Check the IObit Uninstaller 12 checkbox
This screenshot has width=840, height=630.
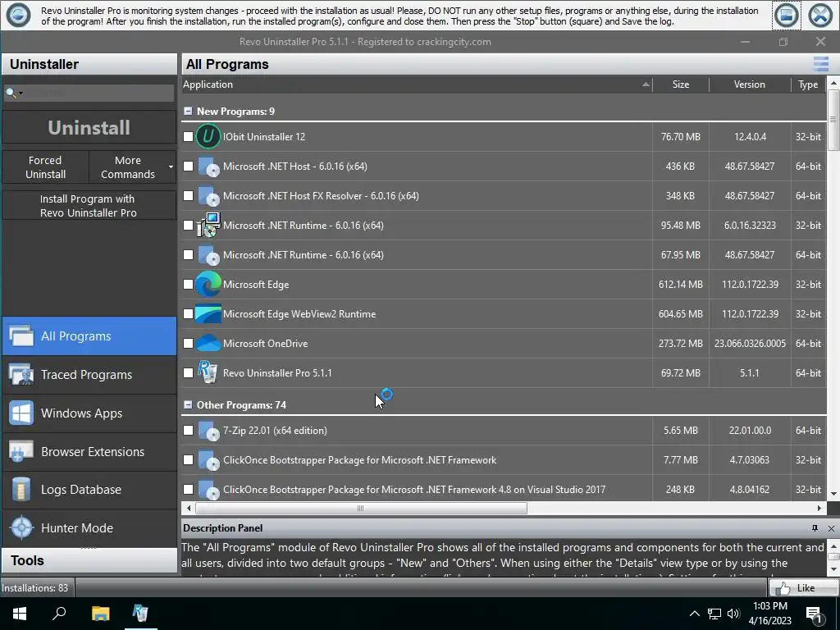[x=188, y=137]
